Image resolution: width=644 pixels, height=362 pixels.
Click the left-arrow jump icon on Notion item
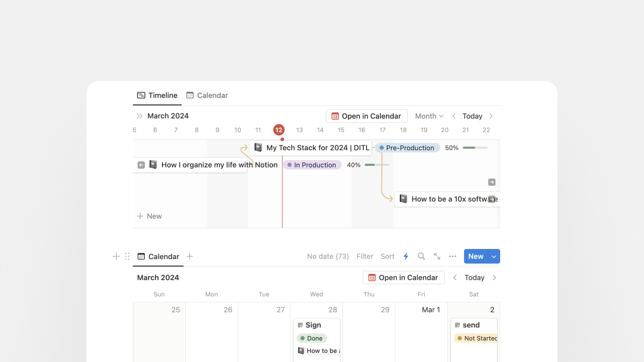[141, 165]
